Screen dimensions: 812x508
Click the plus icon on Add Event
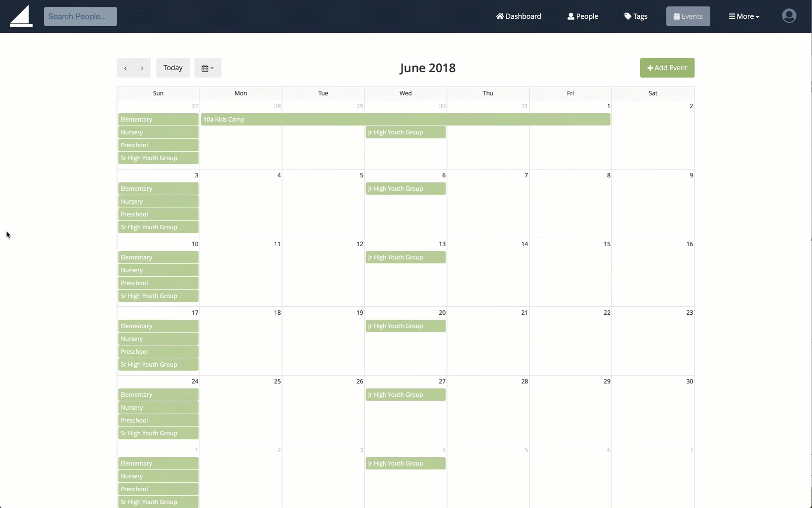click(650, 68)
